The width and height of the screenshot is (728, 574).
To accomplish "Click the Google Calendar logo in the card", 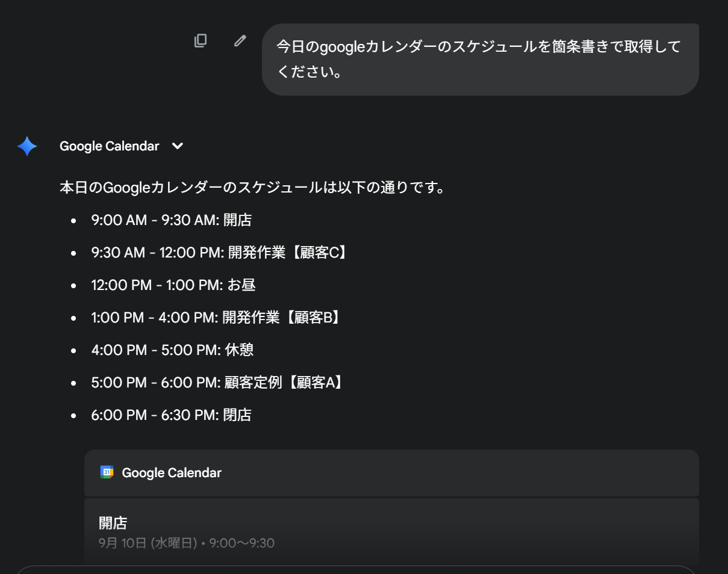I will [107, 472].
